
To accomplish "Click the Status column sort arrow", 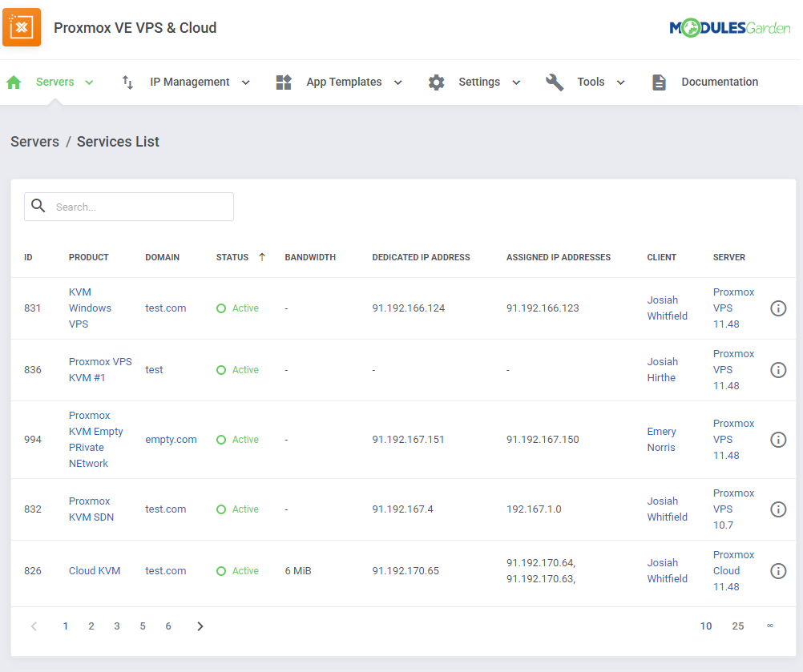I will (262, 257).
